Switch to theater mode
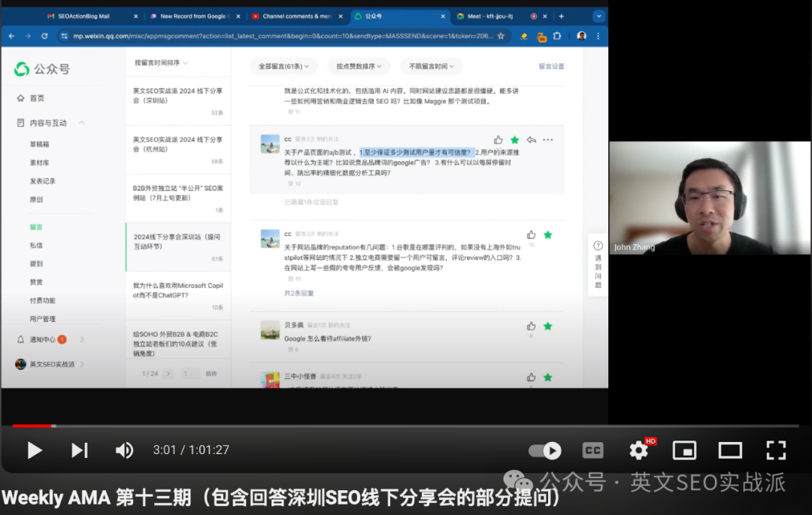The height and width of the screenshot is (515, 812). pyautogui.click(x=730, y=450)
